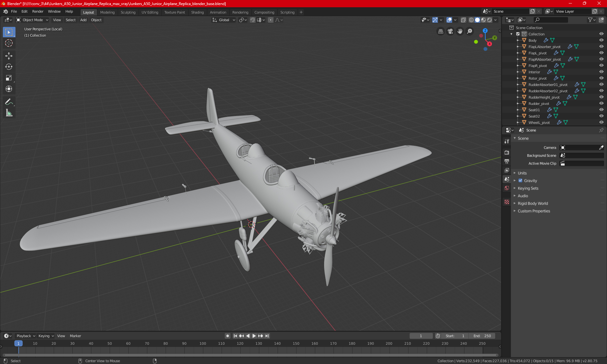Open the Keying popover in the timeline
The width and height of the screenshot is (607, 364).
coord(46,336)
